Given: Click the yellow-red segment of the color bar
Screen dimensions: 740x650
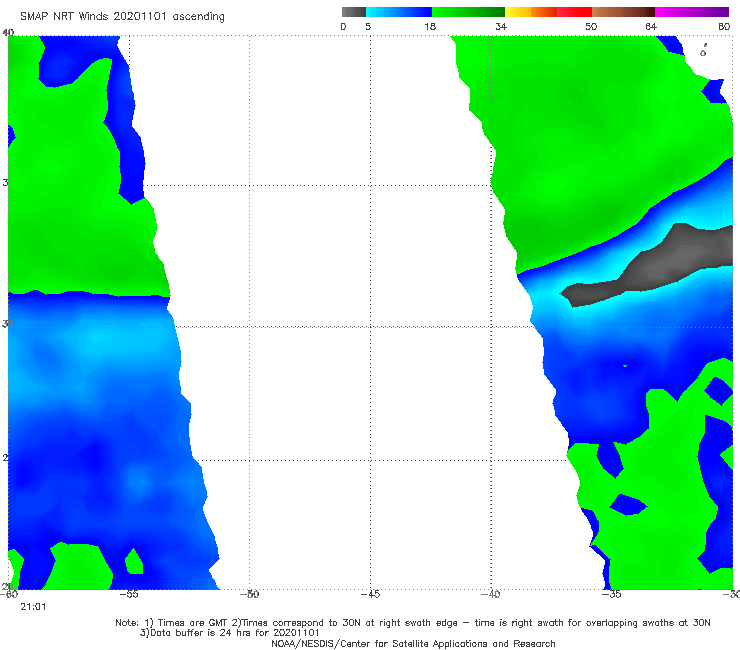Looking at the screenshot, I should tap(548, 12).
